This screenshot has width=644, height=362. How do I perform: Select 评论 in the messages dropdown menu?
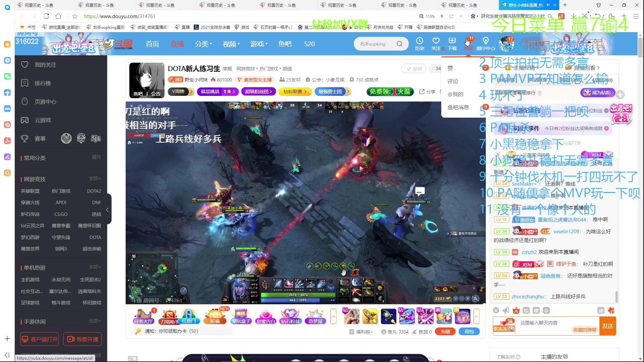pyautogui.click(x=452, y=81)
